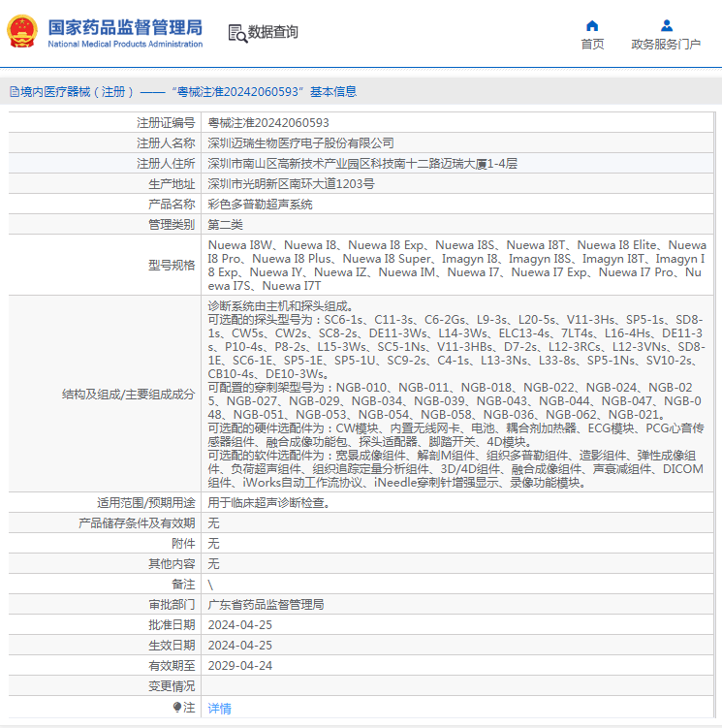Click the 适用范围/预期用途 label
The image size is (722, 728).
tap(146, 503)
